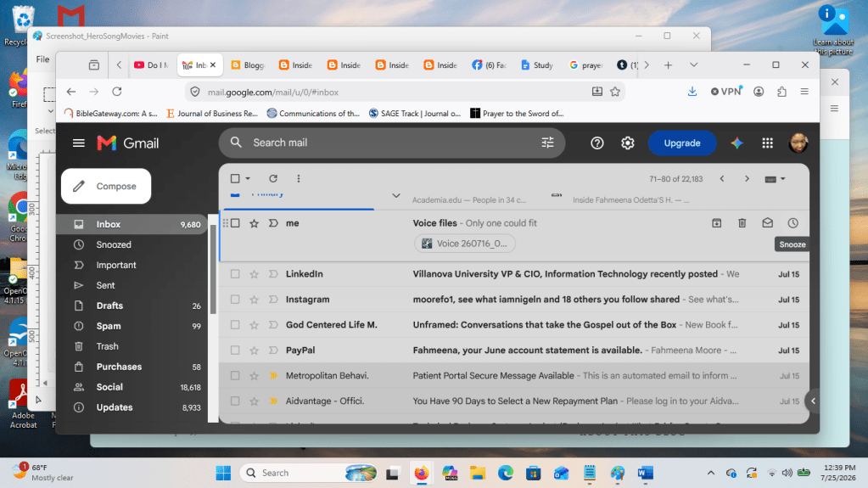Viewport: 868px width, 488px height.
Task: Go to older emails page arrow
Action: pos(747,178)
